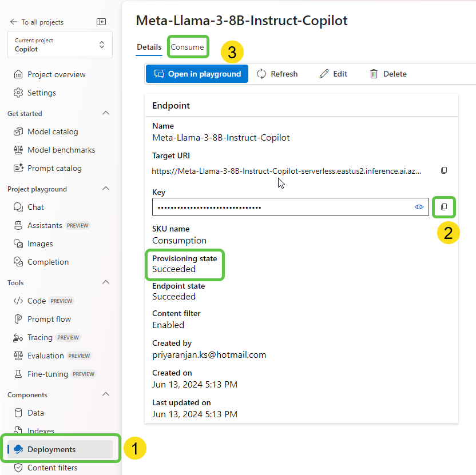Show the hidden key with eye icon
This screenshot has width=476, height=475.
(419, 207)
